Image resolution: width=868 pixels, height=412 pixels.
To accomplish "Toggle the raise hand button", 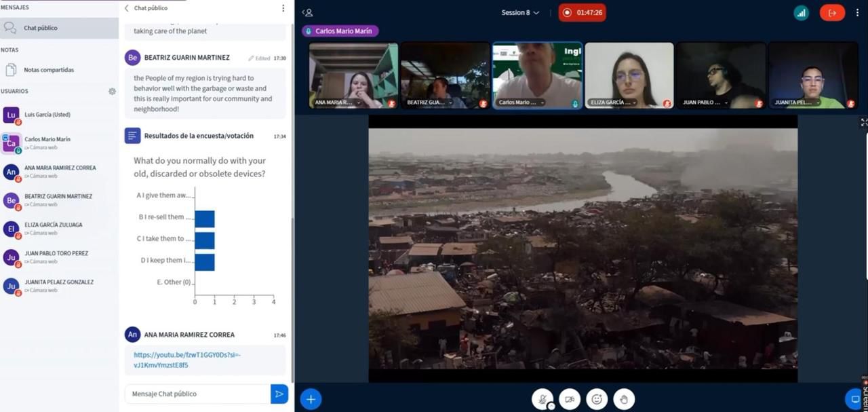I will [624, 399].
